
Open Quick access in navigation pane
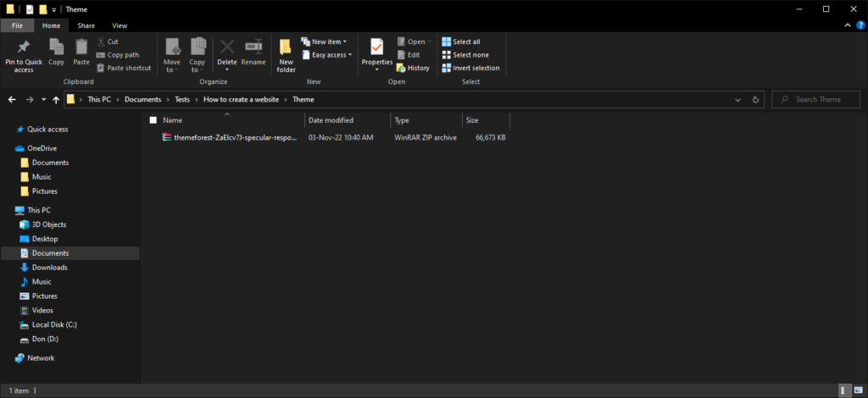click(42, 130)
